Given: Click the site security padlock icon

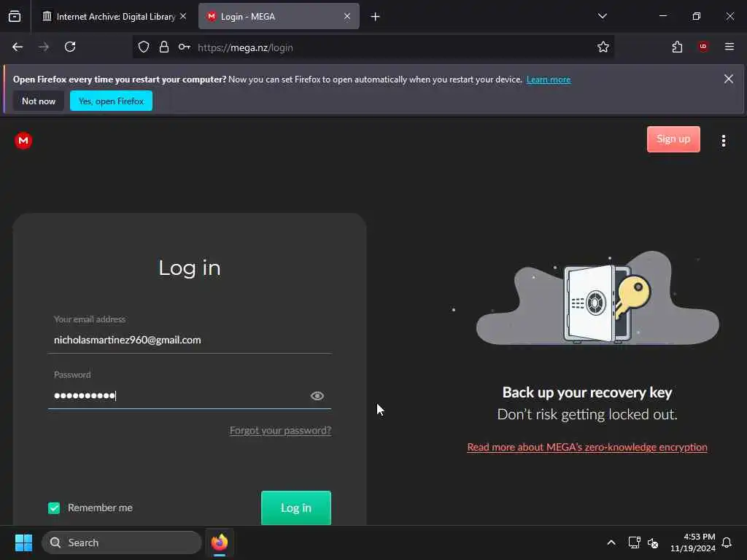Looking at the screenshot, I should [x=164, y=47].
